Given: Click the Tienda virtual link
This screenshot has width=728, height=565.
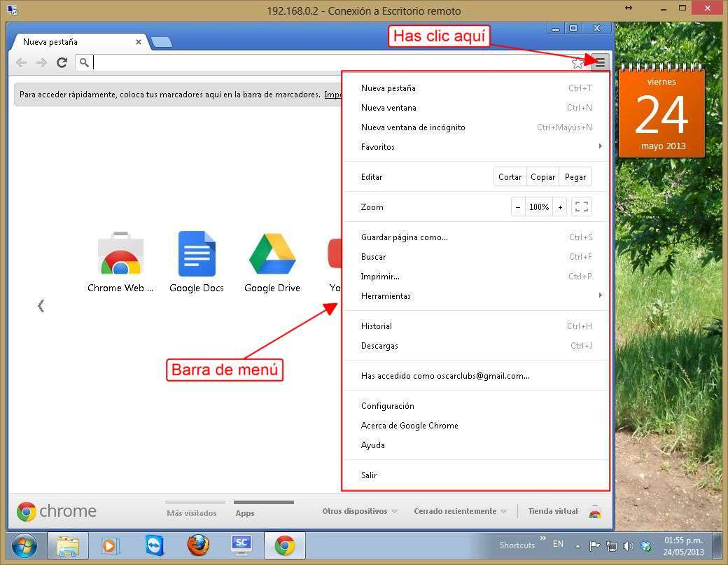Looking at the screenshot, I should click(x=553, y=512).
